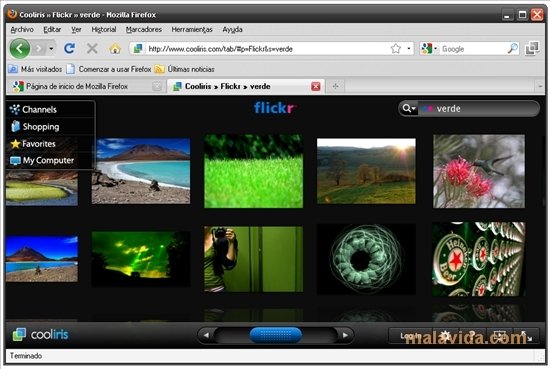Open the Últimas noticias feed bookmark
This screenshot has width=550, height=369.
[185, 69]
